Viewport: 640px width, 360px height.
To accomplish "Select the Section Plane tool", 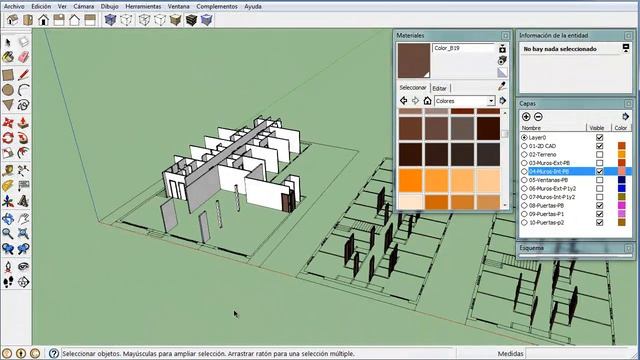I will click(x=23, y=282).
